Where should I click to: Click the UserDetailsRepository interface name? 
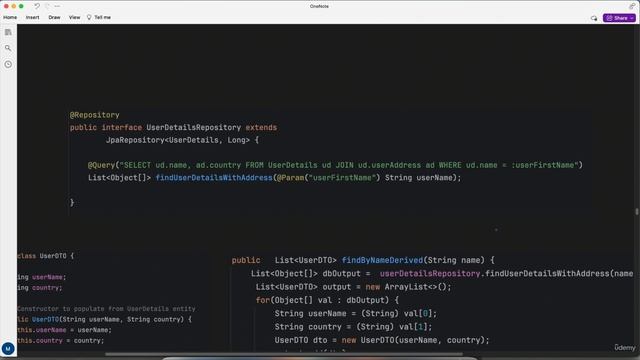pyautogui.click(x=193, y=127)
